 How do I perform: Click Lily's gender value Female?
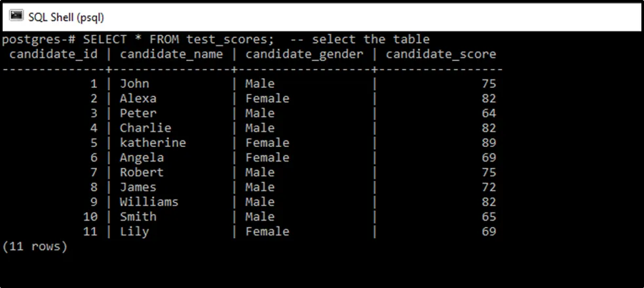(267, 232)
